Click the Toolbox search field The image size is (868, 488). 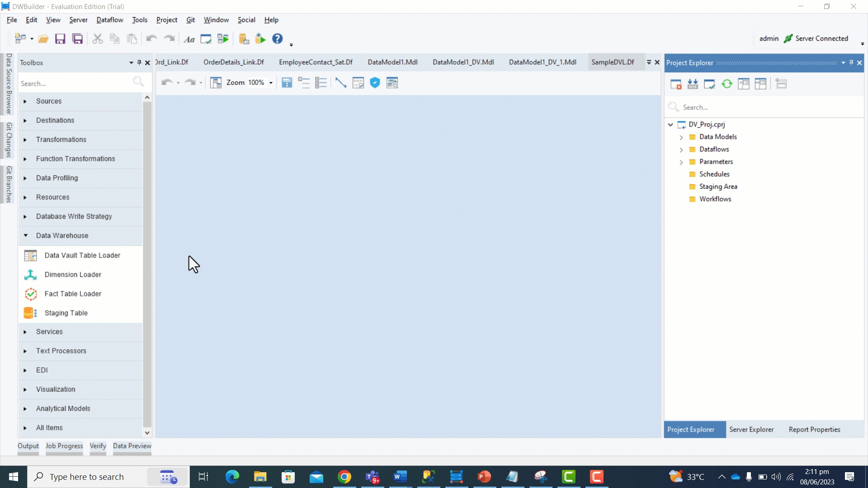(x=75, y=84)
